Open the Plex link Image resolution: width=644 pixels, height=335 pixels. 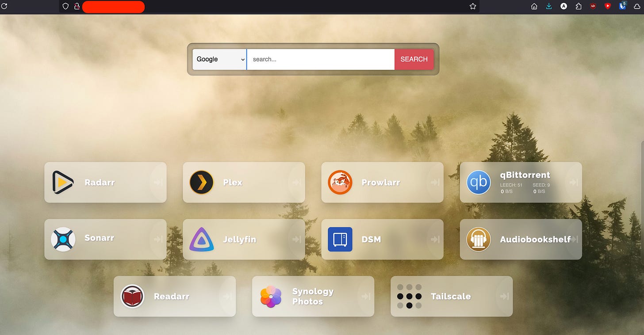click(x=233, y=182)
